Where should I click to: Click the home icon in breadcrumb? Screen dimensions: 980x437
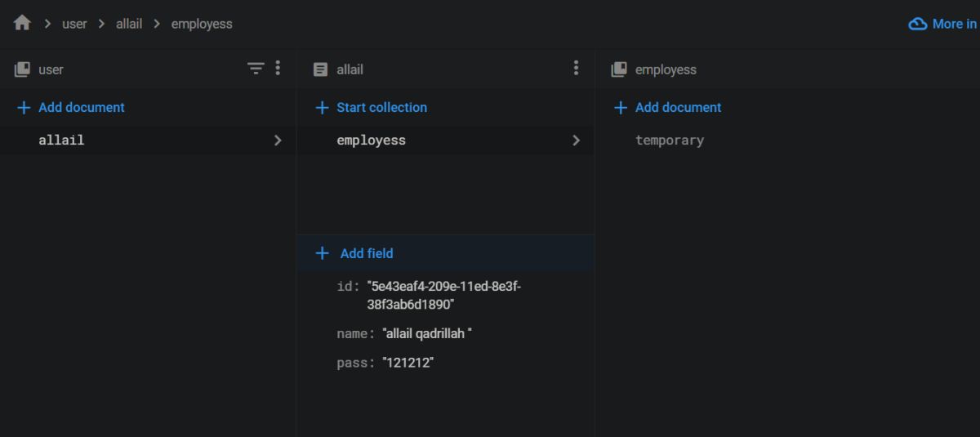click(x=22, y=24)
